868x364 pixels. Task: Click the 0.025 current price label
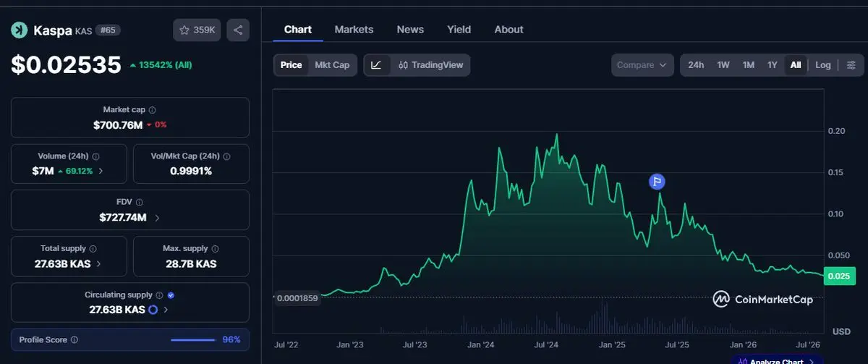tap(839, 276)
